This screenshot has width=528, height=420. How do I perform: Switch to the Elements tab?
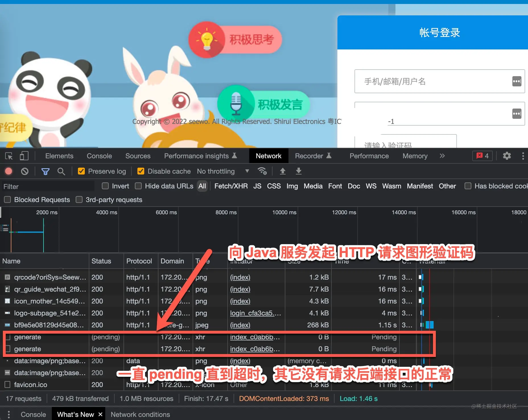(x=59, y=156)
